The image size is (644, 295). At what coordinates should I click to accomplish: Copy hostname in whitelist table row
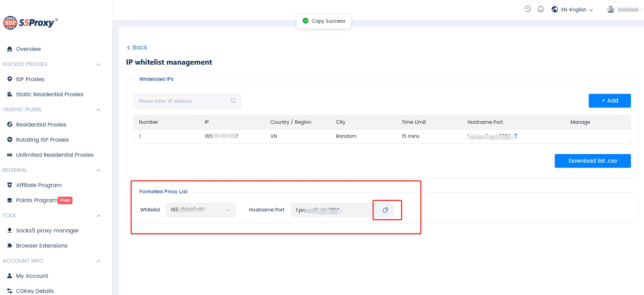pyautogui.click(x=515, y=136)
